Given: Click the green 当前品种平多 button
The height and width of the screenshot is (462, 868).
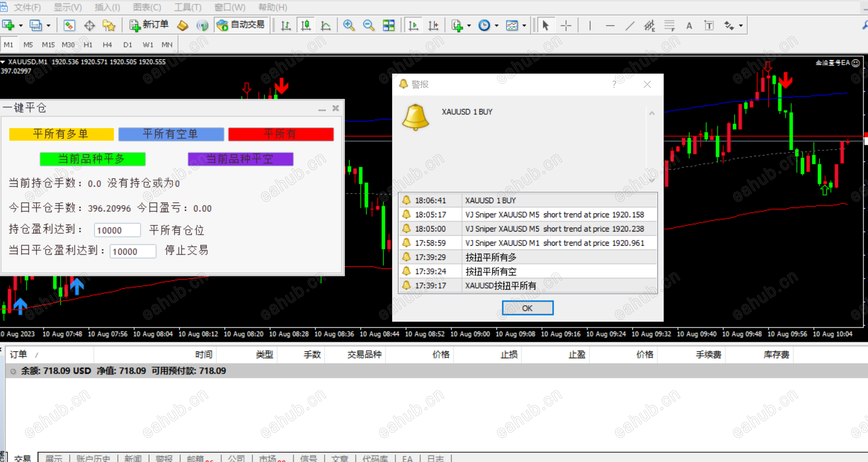Looking at the screenshot, I should (x=93, y=159).
